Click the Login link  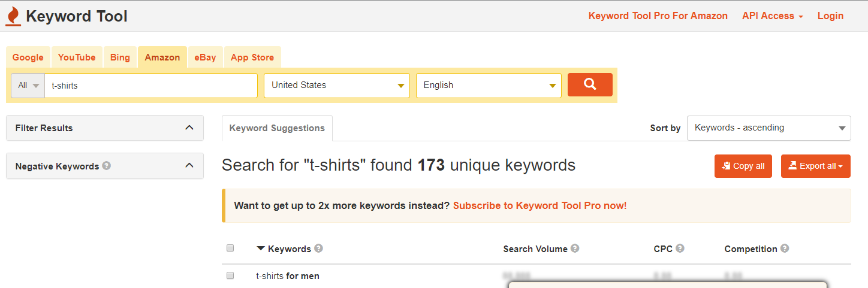830,16
